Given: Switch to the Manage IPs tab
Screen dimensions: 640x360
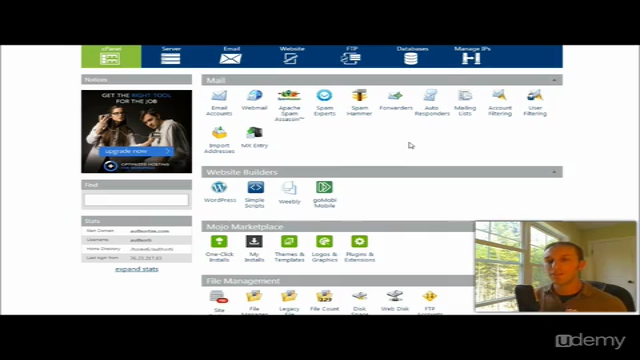Looking at the screenshot, I should pos(472,56).
